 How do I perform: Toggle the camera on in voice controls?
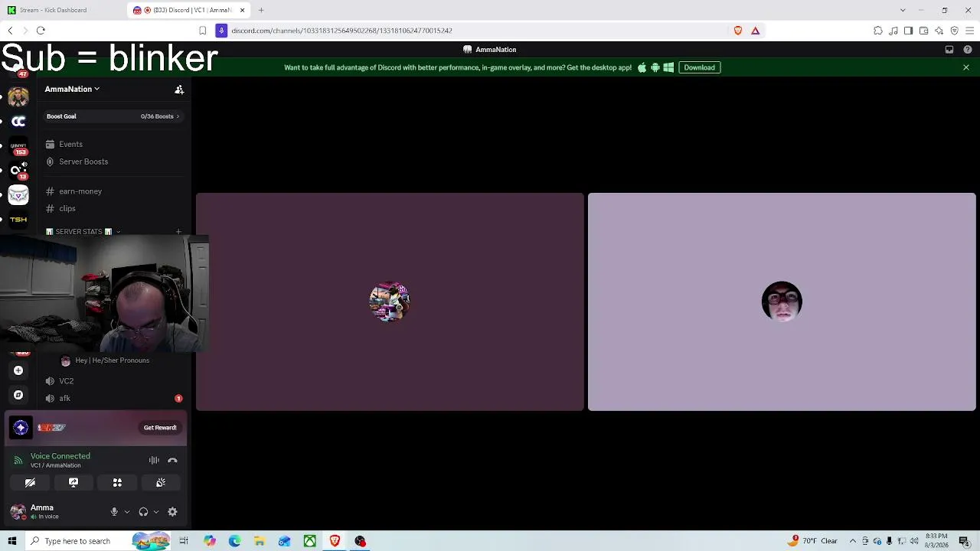(x=30, y=483)
